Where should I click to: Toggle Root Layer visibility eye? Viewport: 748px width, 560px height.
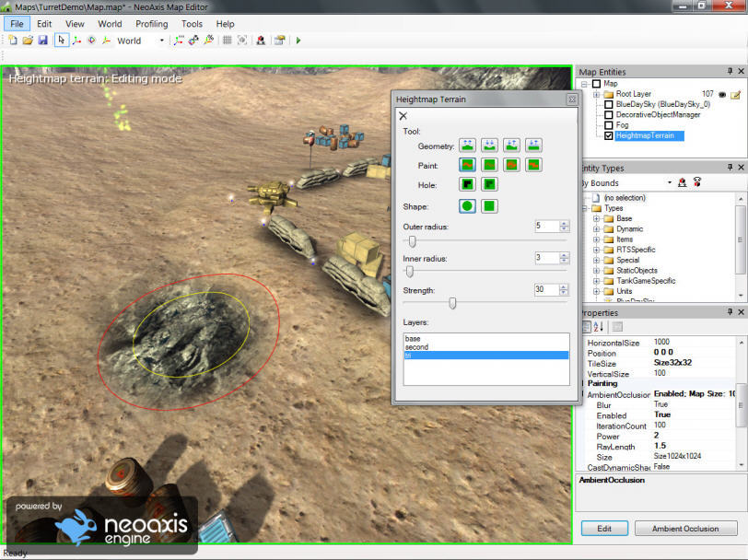[722, 95]
